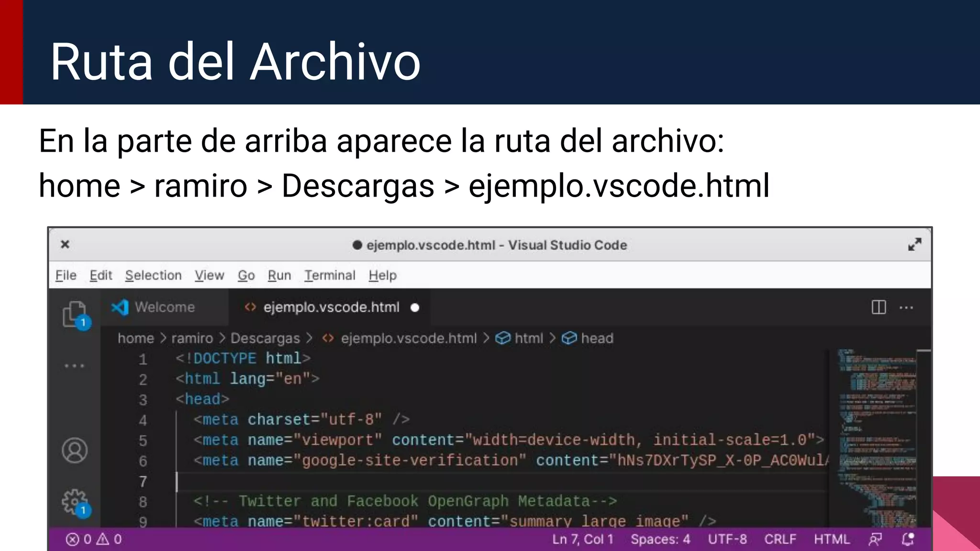The height and width of the screenshot is (551, 980).
Task: Click line number 5 in the gutter
Action: (143, 441)
